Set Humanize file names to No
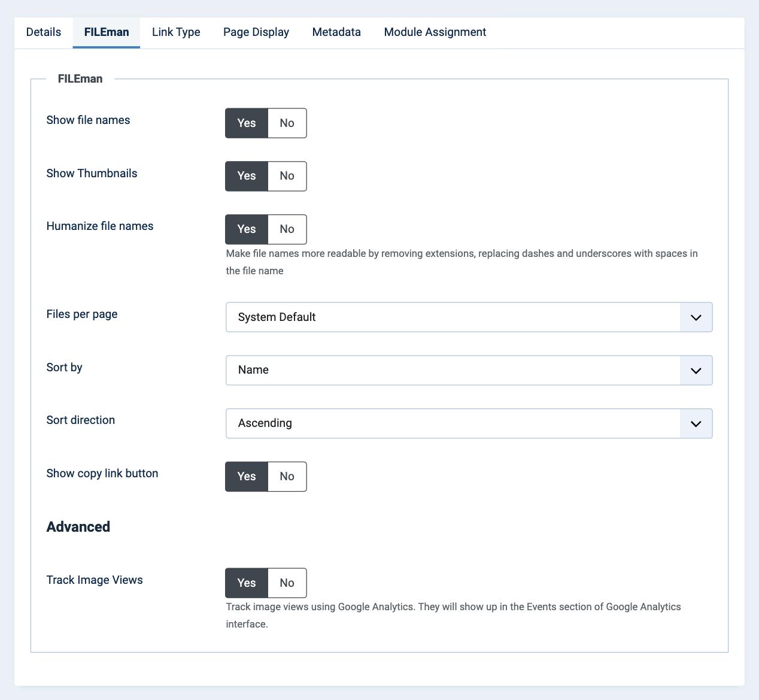Viewport: 759px width, 700px height. point(287,229)
